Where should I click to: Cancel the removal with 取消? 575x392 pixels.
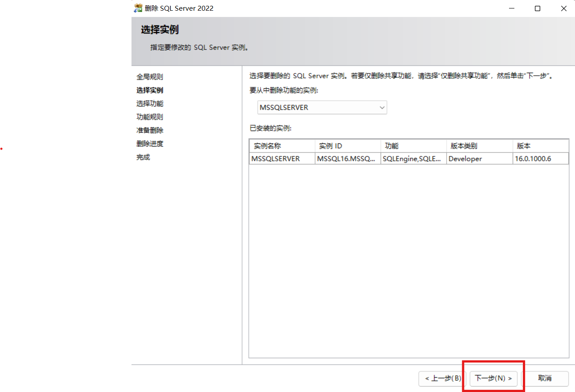545,378
